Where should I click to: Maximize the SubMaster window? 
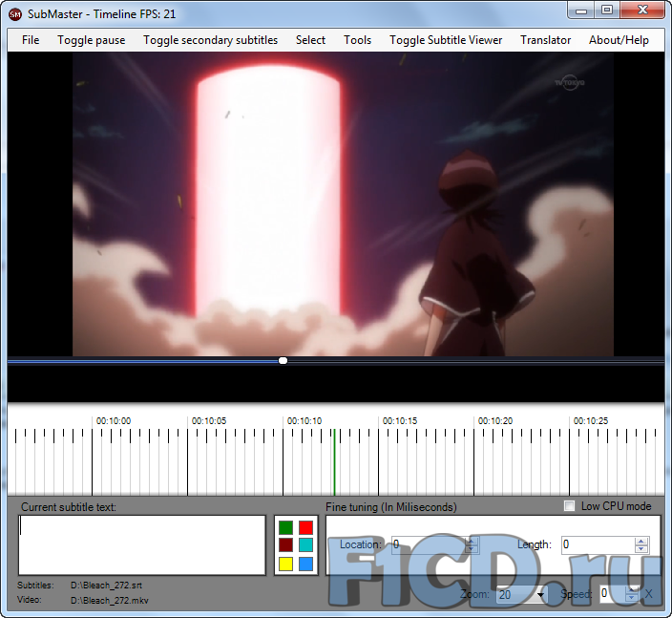coord(607,11)
